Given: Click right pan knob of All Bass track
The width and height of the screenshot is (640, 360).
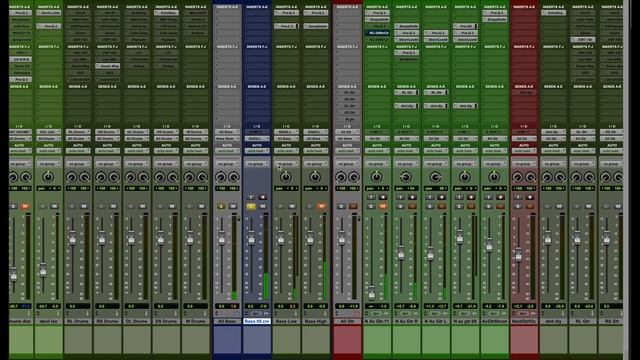Looking at the screenshot, I should pyautogui.click(x=233, y=177).
